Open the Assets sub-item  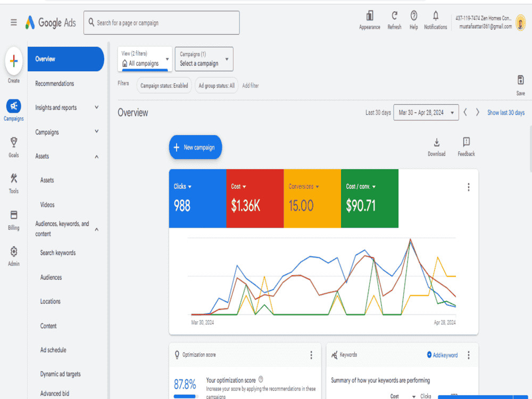pyautogui.click(x=47, y=180)
